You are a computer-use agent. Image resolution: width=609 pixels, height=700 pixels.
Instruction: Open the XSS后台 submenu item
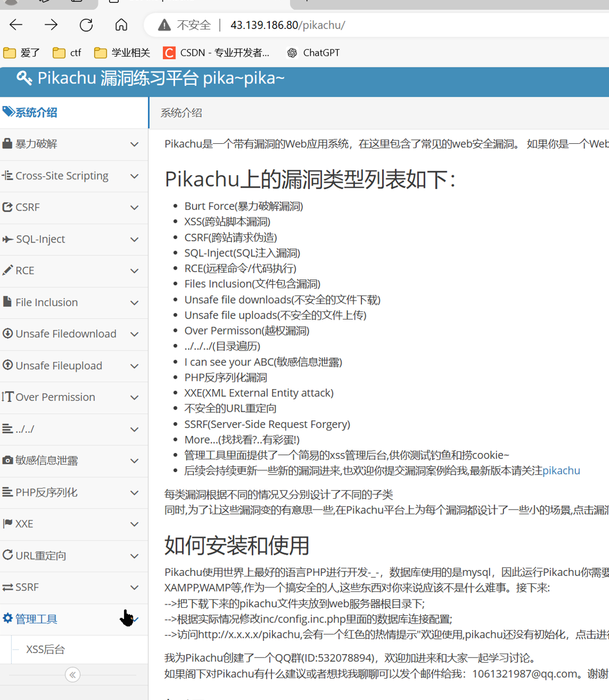[45, 650]
